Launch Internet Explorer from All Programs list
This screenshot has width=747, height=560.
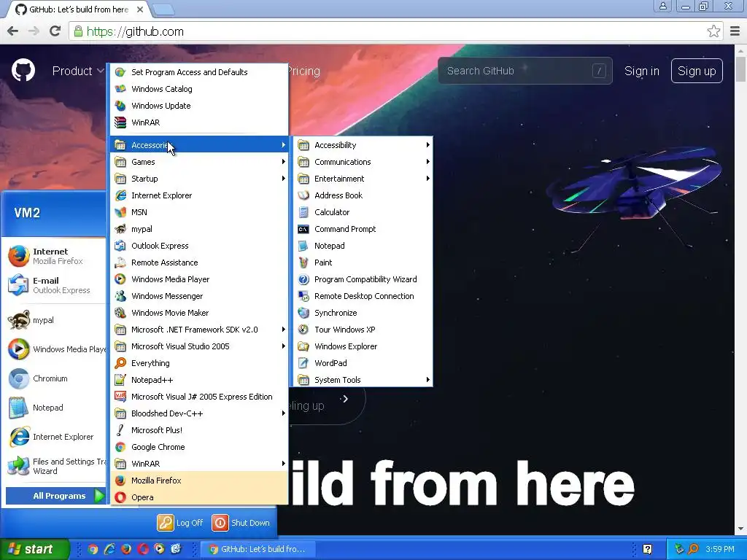tap(199, 195)
